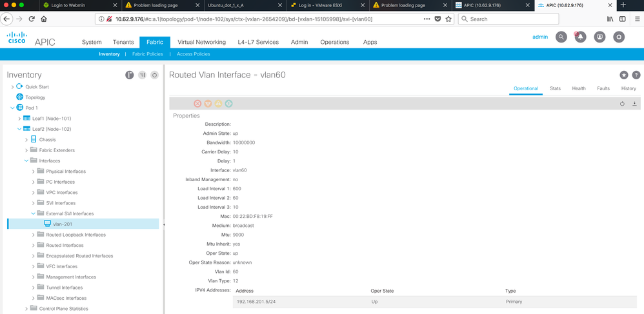The width and height of the screenshot is (644, 314).
Task: Refresh the properties panel
Action: pyautogui.click(x=622, y=104)
